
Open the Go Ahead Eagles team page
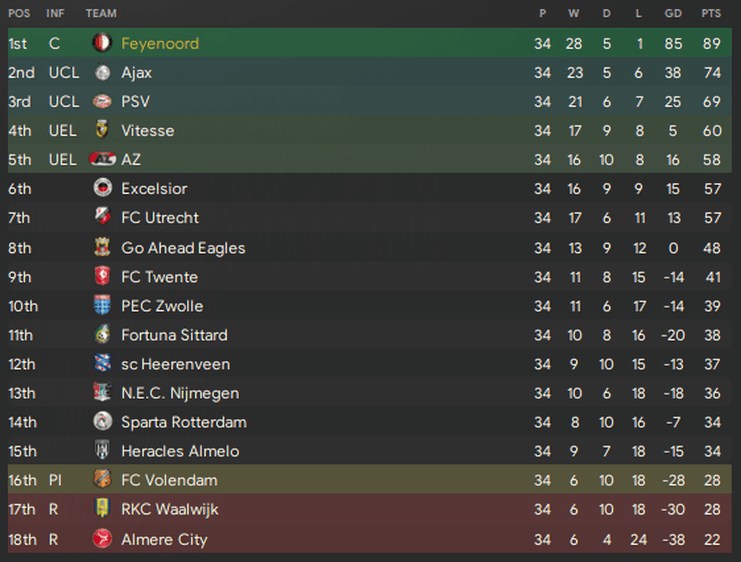tap(183, 248)
